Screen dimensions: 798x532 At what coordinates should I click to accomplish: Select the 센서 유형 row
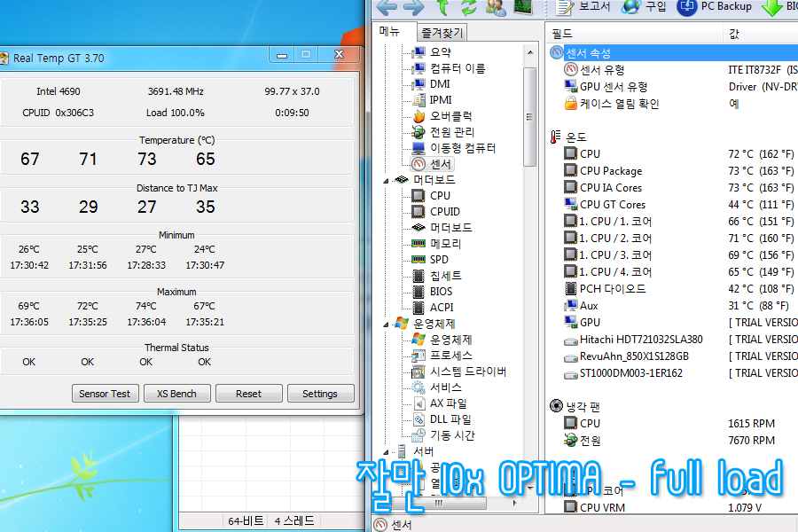673,70
